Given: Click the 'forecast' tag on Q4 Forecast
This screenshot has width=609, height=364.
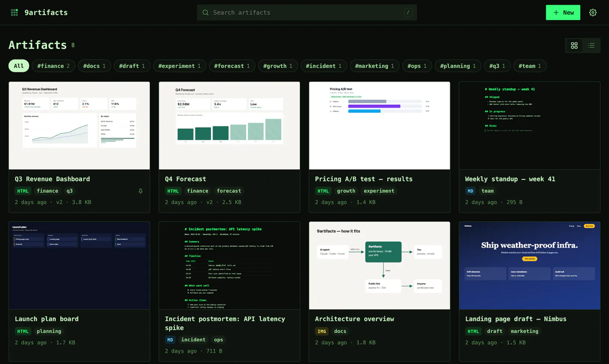Looking at the screenshot, I should (x=229, y=191).
